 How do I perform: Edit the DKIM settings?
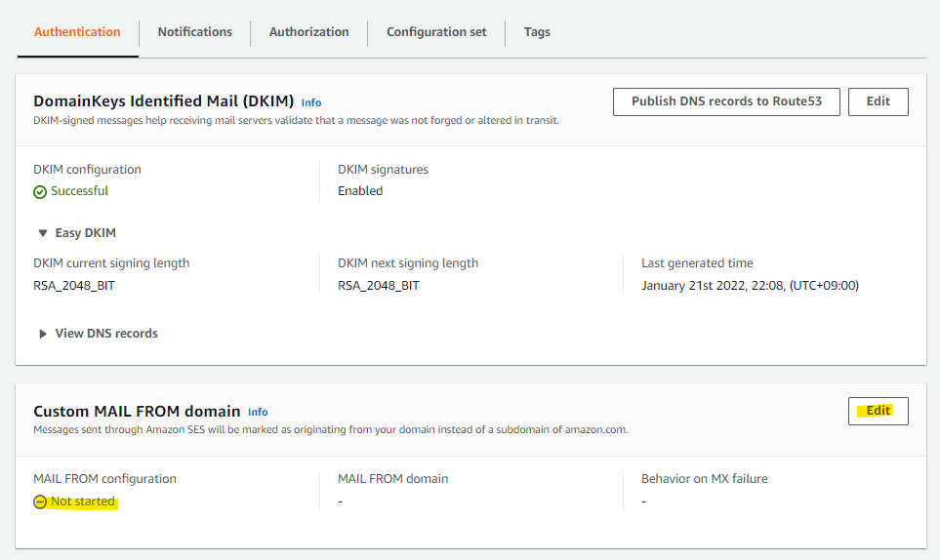coord(878,101)
